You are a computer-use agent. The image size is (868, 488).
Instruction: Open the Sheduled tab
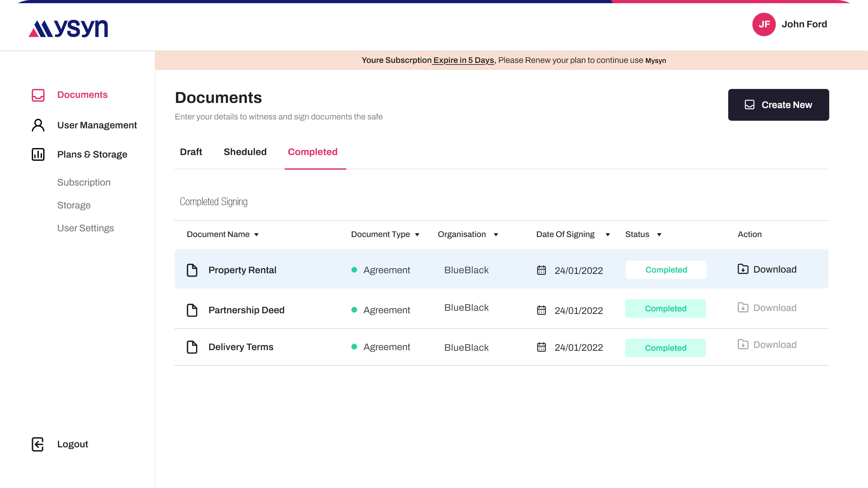point(245,152)
